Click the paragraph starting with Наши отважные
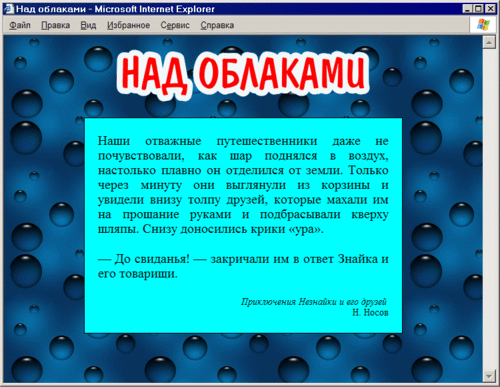Image resolution: width=500 pixels, height=387 pixels. click(x=243, y=185)
